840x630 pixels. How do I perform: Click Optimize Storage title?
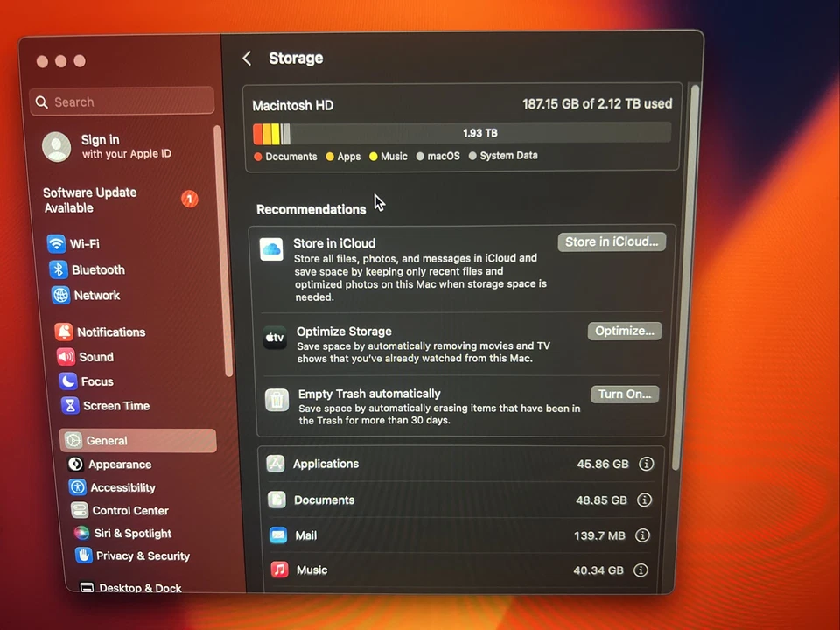click(x=344, y=332)
